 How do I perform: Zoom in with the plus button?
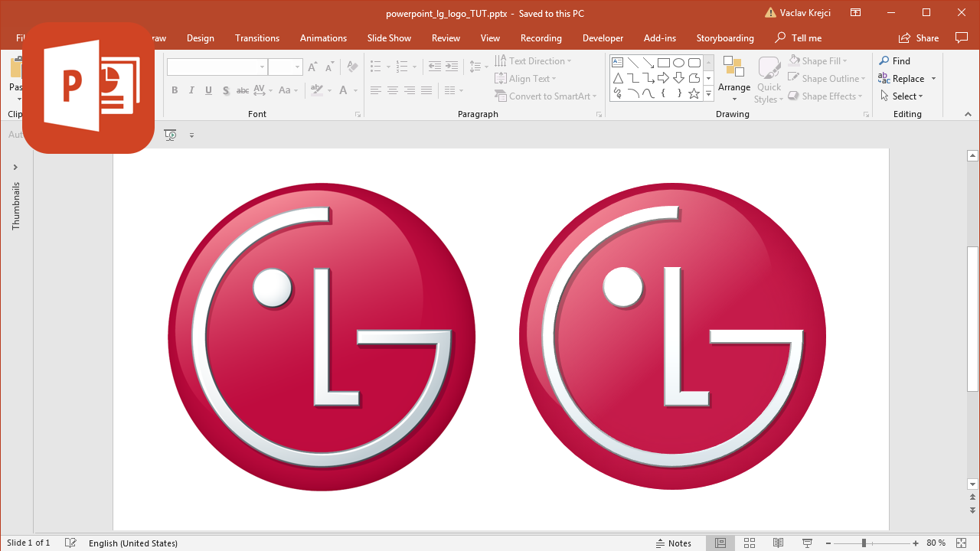[916, 543]
